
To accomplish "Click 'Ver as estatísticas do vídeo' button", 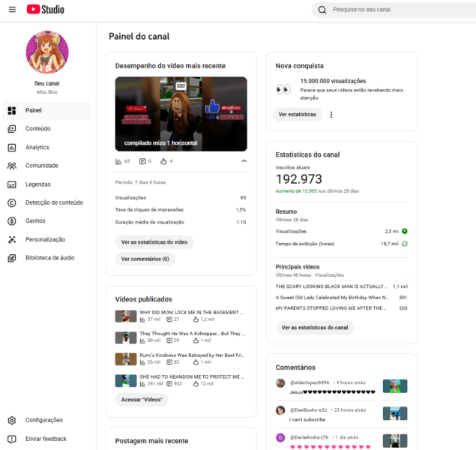I will pos(154,242).
